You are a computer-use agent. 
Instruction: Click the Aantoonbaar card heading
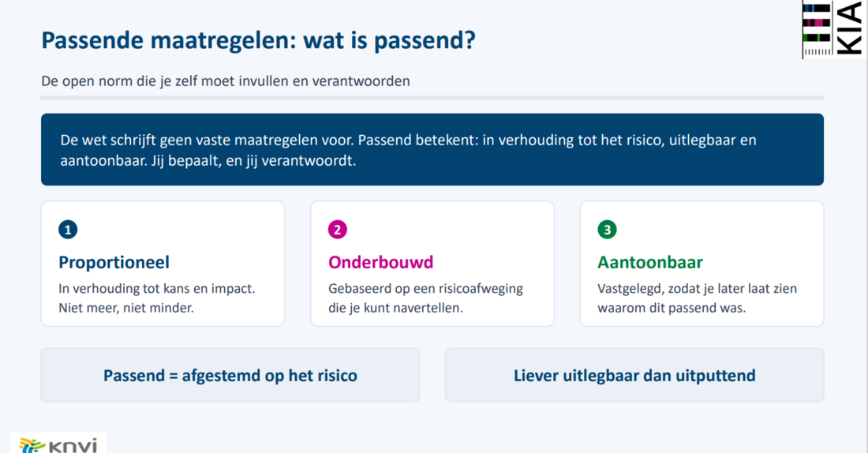pyautogui.click(x=650, y=262)
